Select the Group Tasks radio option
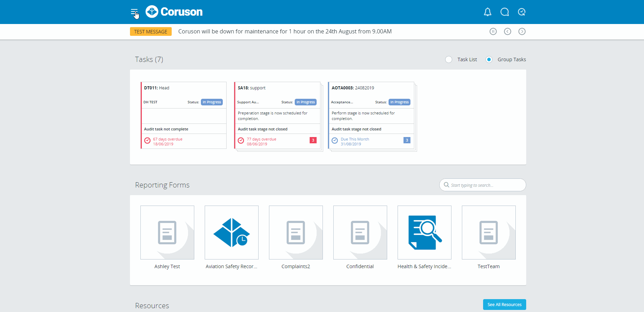Viewport: 644px width, 312px height. (x=489, y=59)
